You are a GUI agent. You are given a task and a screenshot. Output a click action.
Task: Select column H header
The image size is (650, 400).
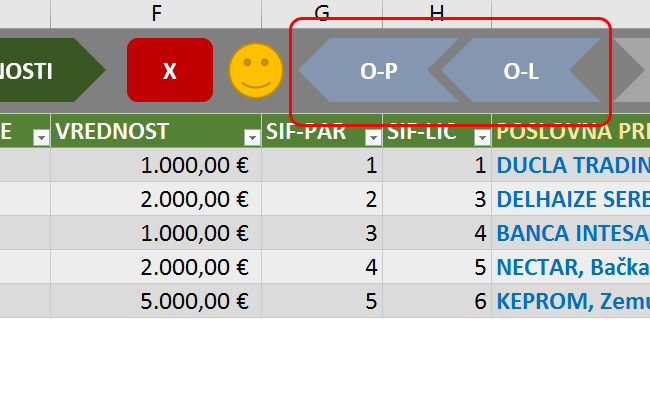click(437, 13)
